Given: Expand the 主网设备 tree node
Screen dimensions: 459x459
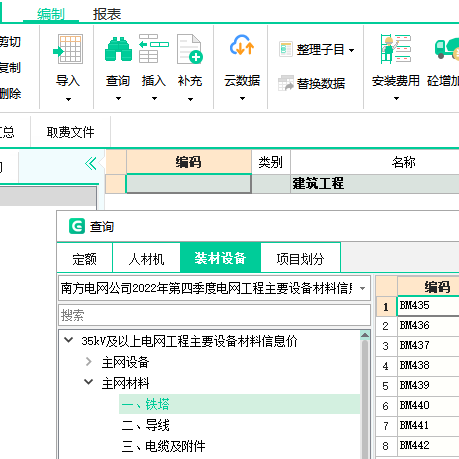Looking at the screenshot, I should pos(88,362).
